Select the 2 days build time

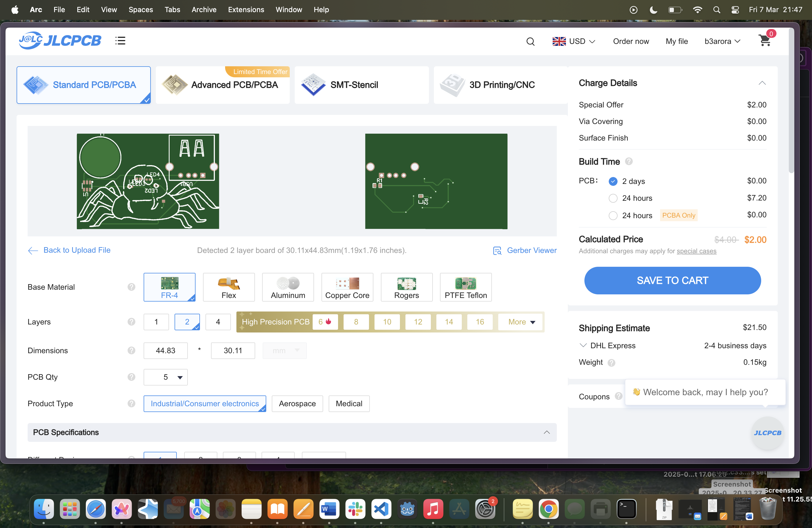[x=613, y=181]
